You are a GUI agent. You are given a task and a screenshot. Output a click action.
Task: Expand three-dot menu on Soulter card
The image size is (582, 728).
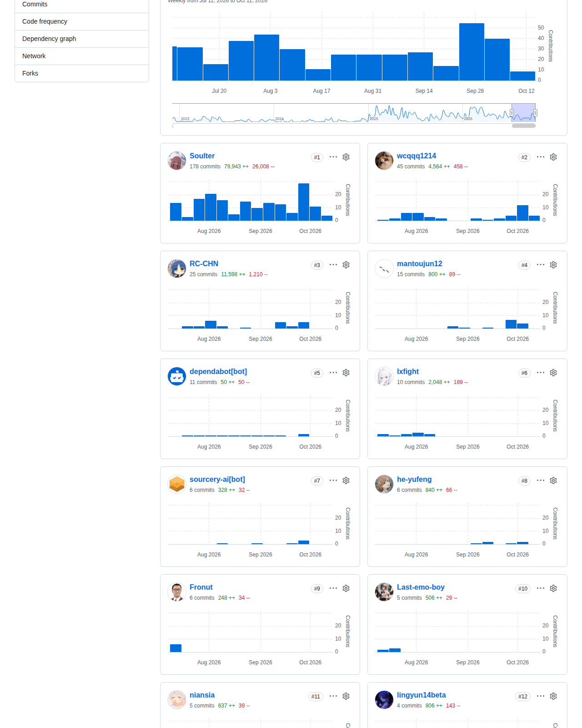pos(333,157)
